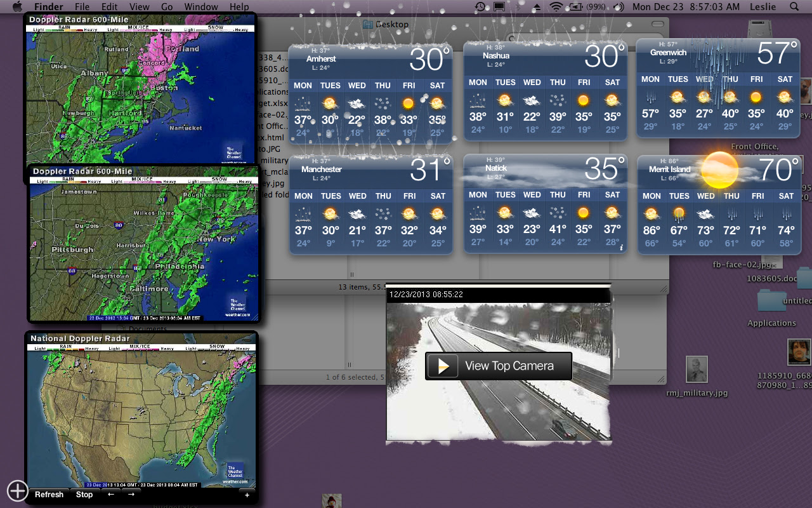812x508 pixels.
Task: Open Spotlight search magnifier
Action: click(794, 7)
